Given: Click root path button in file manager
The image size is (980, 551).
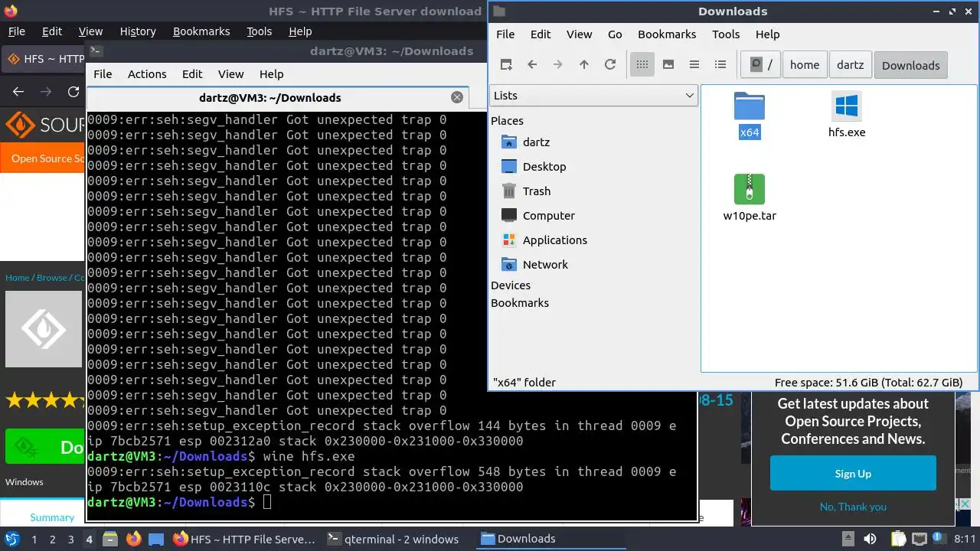Looking at the screenshot, I should (761, 65).
